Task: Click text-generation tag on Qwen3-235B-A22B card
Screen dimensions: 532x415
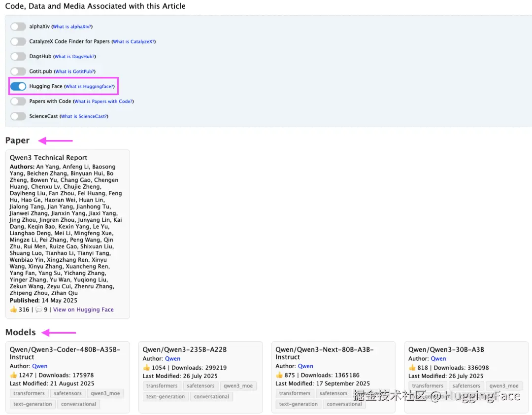Action: tap(166, 397)
